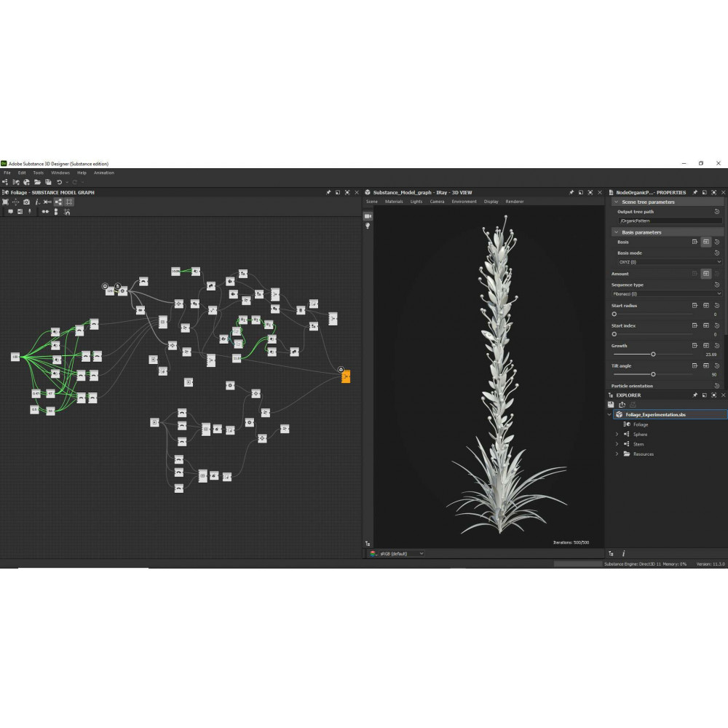Collapse the Basis parameters section
Screen dimensions: 728x728
tap(617, 232)
